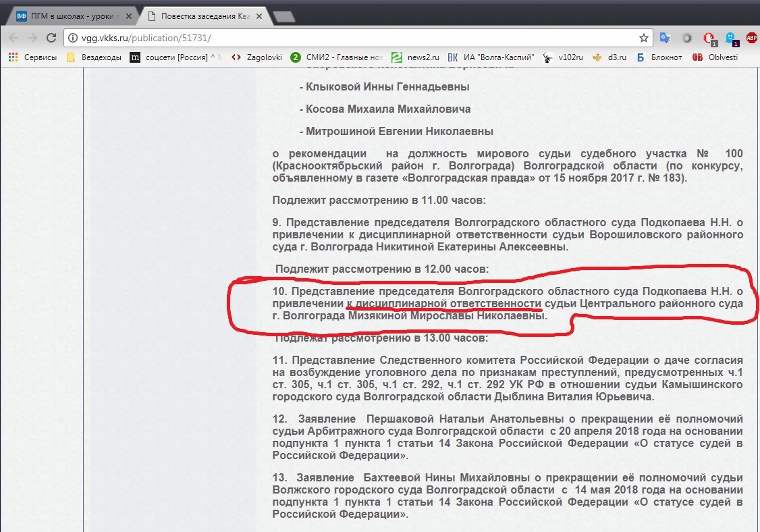Screen dimensions: 760x532
Task: Click paragraph about судебного участка № 100
Action: tap(508, 166)
